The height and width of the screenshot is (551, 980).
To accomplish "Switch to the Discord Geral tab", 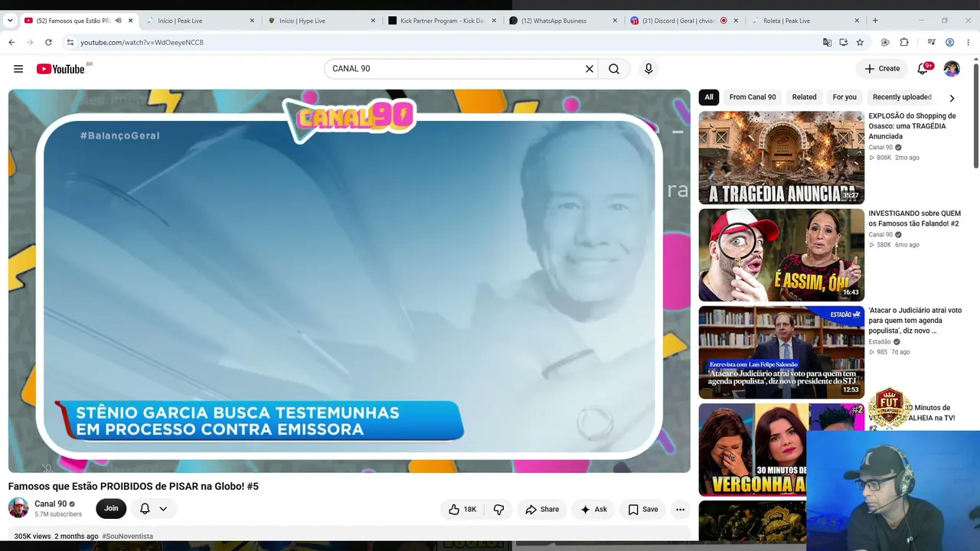I will [684, 21].
